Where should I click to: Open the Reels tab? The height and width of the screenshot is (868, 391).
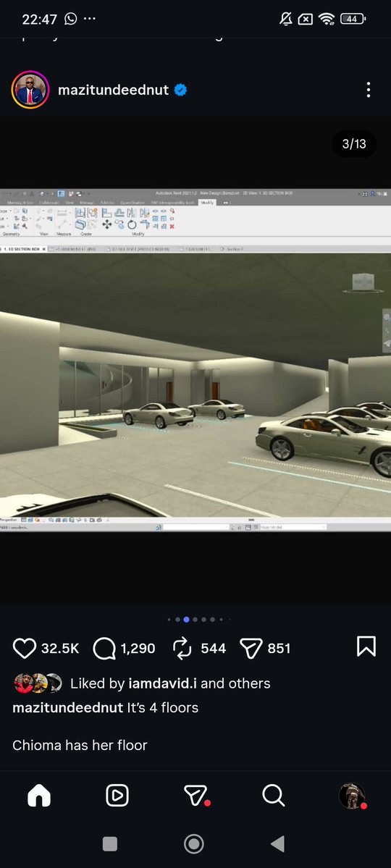(x=117, y=796)
